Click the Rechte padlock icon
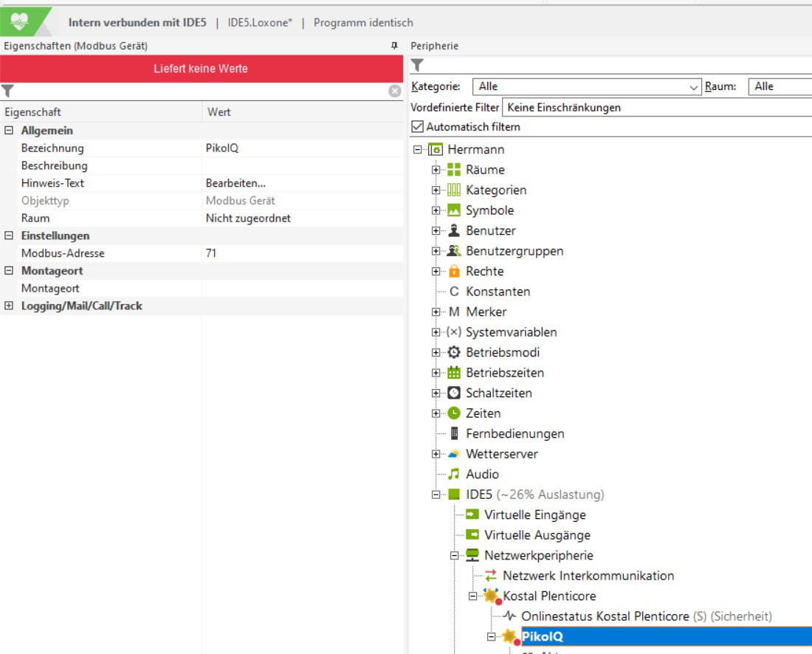The height and width of the screenshot is (654, 812). [454, 272]
